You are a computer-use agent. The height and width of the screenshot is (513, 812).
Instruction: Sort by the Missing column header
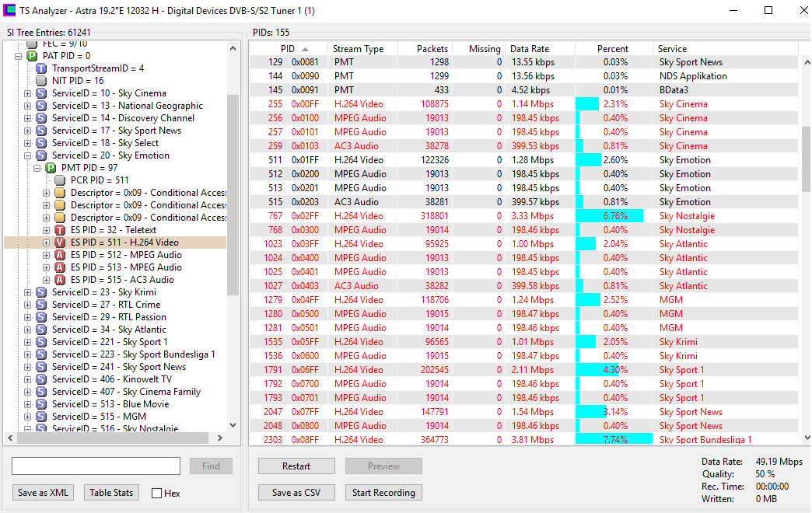click(478, 49)
